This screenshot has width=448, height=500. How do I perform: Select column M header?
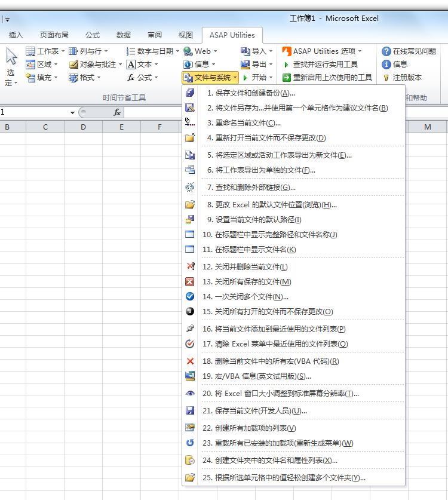pyautogui.click(x=427, y=127)
